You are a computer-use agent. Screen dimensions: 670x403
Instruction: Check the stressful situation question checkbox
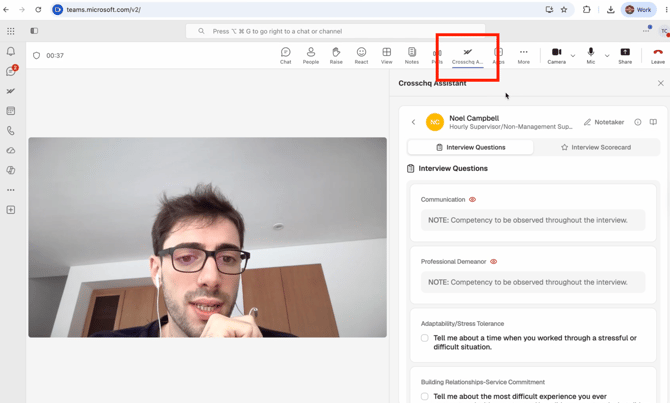click(424, 338)
